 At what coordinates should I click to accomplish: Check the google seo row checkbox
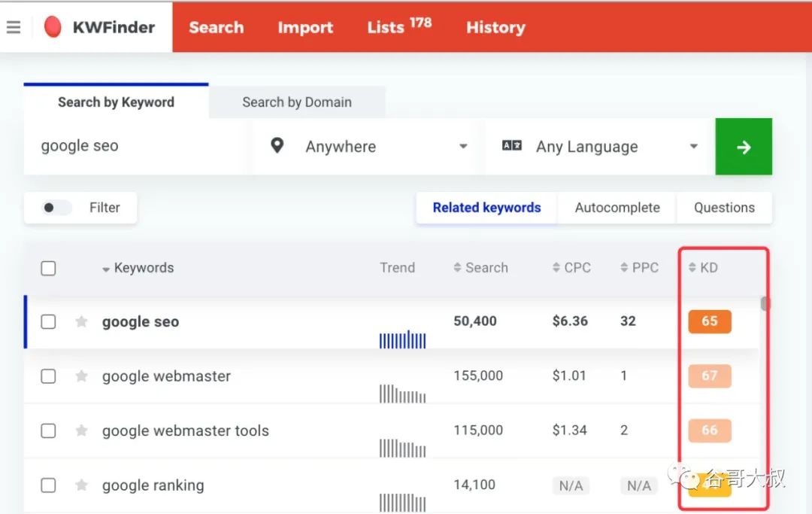point(48,322)
